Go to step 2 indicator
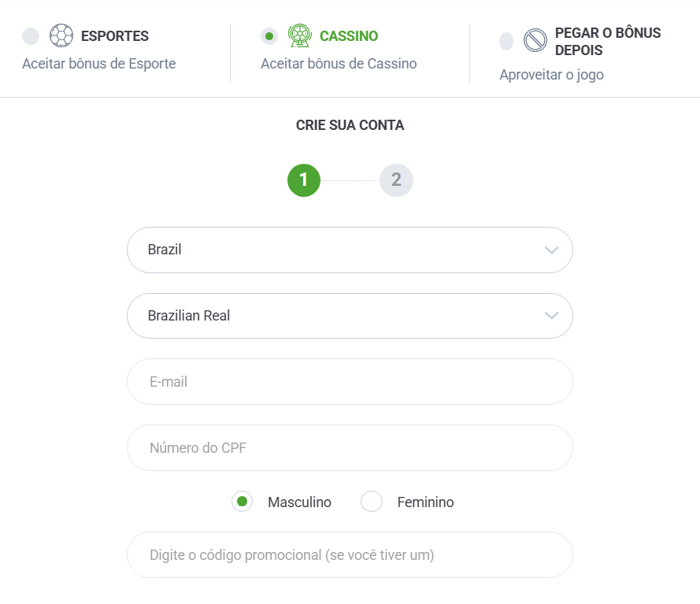Screen dimensions: 700x604 tap(396, 180)
